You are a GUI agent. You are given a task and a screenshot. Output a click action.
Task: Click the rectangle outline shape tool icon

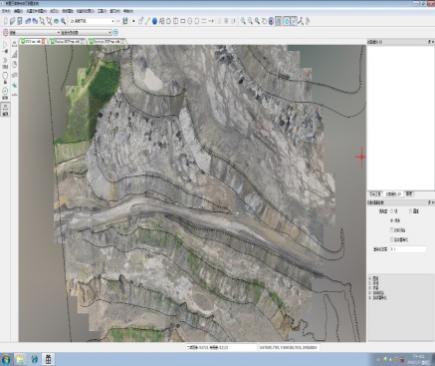pyautogui.click(x=183, y=21)
